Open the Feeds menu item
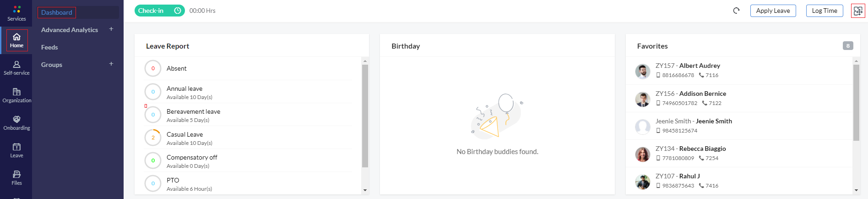Screen dimensions: 868x199 pyautogui.click(x=49, y=47)
